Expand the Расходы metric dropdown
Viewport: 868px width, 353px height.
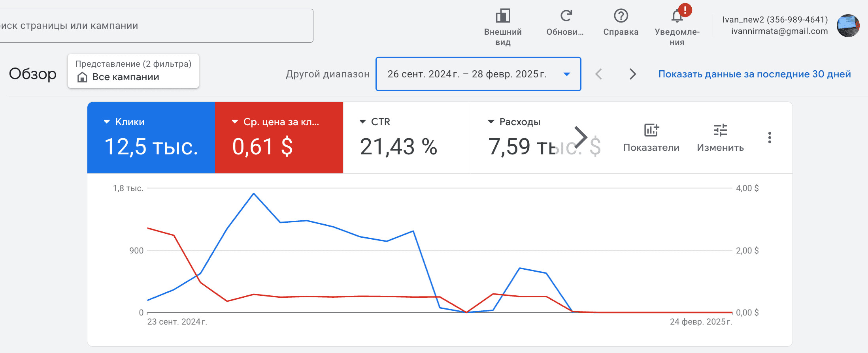(491, 122)
